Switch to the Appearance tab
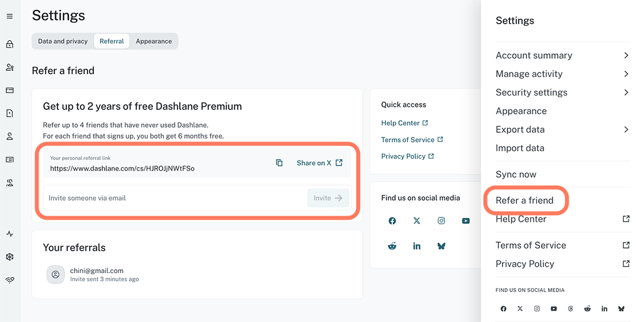The width and height of the screenshot is (644, 322). coord(154,41)
